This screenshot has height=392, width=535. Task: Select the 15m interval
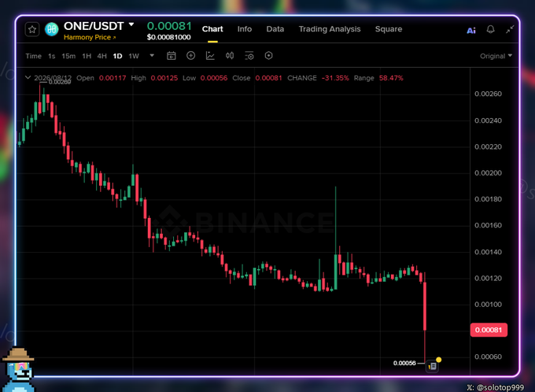pyautogui.click(x=68, y=56)
